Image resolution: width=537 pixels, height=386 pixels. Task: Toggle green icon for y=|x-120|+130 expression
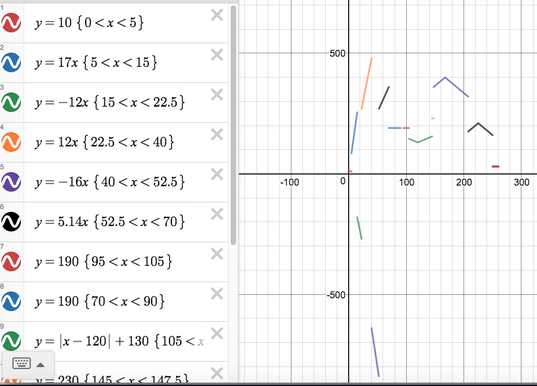point(11,341)
